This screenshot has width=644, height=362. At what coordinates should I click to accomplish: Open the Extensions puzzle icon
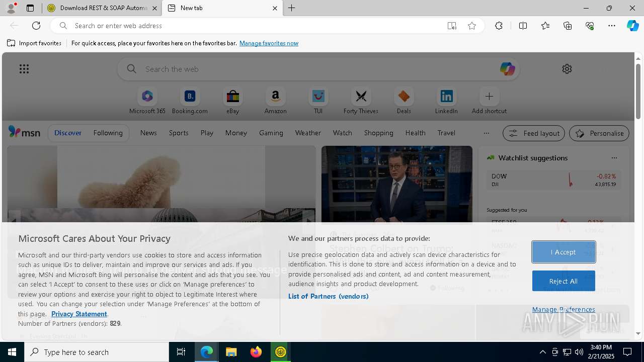499,26
